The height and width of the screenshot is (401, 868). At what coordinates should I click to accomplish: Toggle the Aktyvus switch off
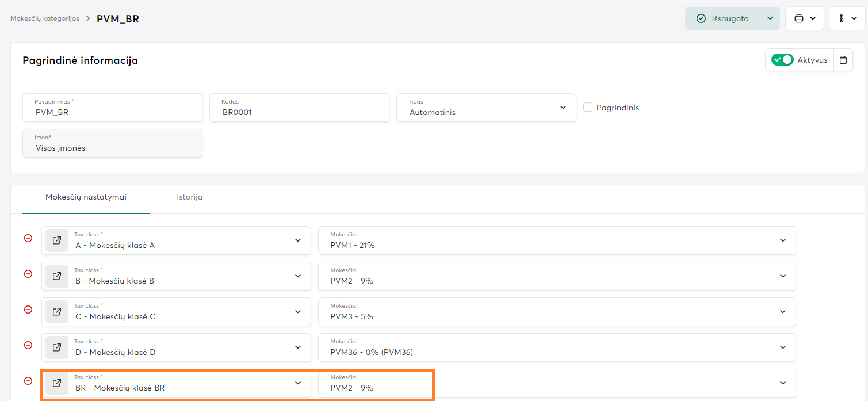pyautogui.click(x=782, y=60)
